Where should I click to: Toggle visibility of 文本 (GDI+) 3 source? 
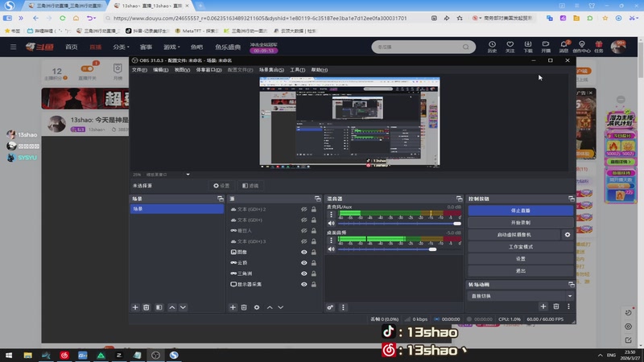pos(304,241)
